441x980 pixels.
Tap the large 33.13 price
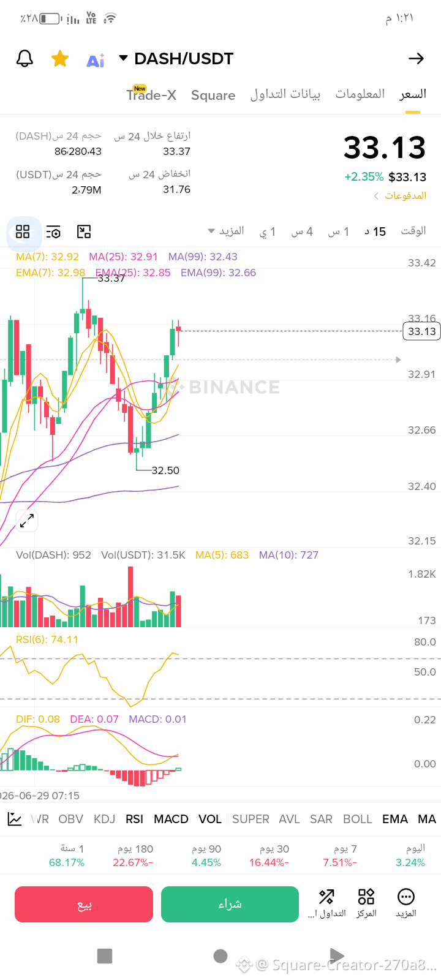(385, 148)
